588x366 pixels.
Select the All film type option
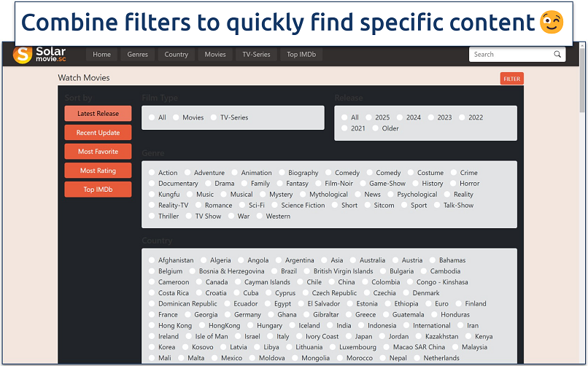point(152,117)
